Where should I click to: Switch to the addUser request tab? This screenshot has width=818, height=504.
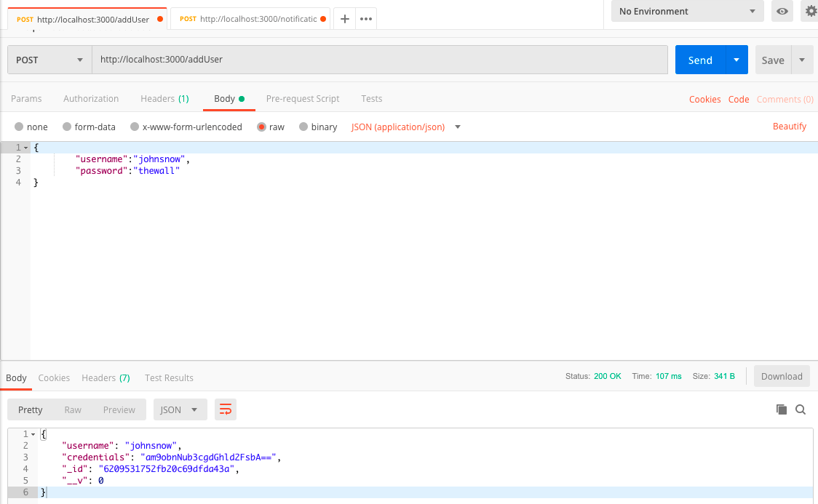click(87, 20)
